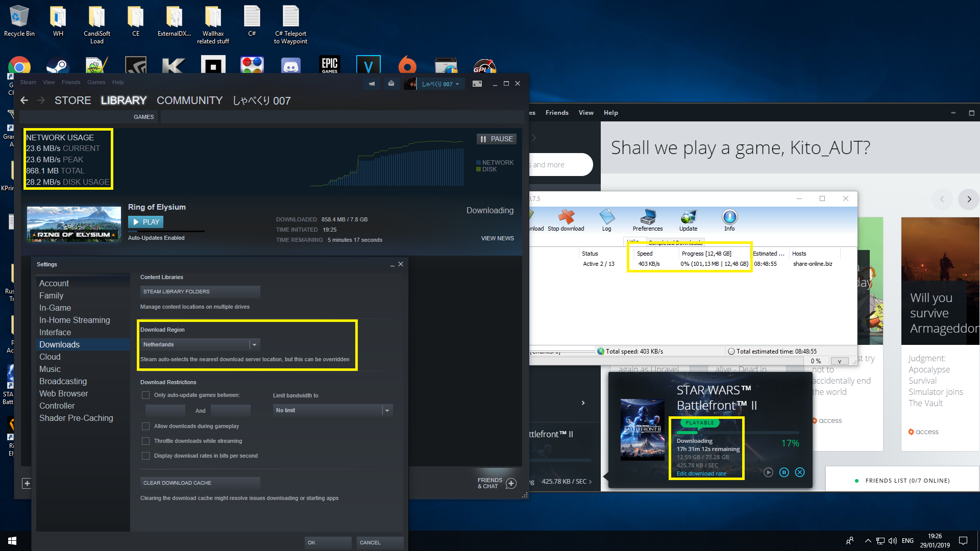
Task: Click CANCEL in Settings dialog
Action: point(380,543)
